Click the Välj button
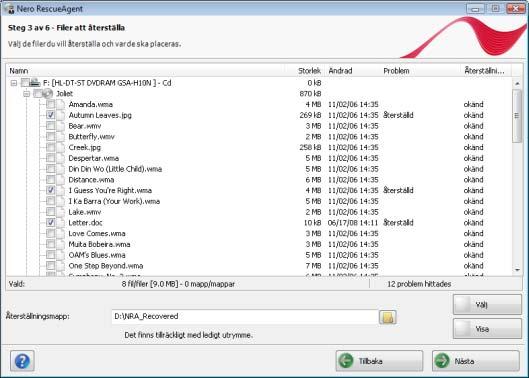The image size is (529, 378). (487, 305)
